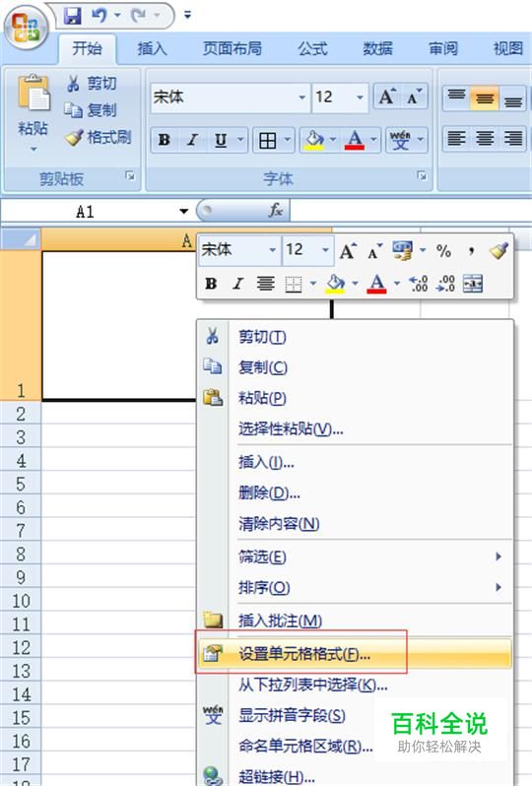Screen dimensions: 532x786
Task: Open ribbon font name 宋体 dropdown
Action: tap(302, 97)
